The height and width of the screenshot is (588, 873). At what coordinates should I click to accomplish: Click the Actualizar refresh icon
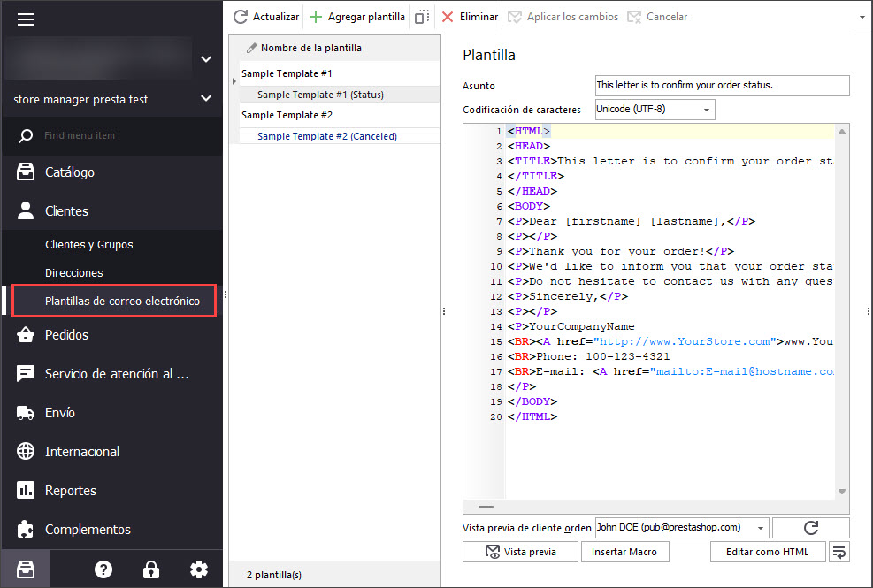pyautogui.click(x=241, y=17)
